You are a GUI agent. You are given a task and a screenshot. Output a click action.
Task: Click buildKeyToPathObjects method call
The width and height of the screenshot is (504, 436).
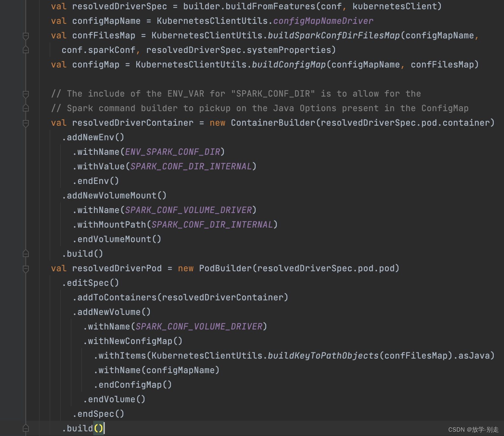pos(323,356)
